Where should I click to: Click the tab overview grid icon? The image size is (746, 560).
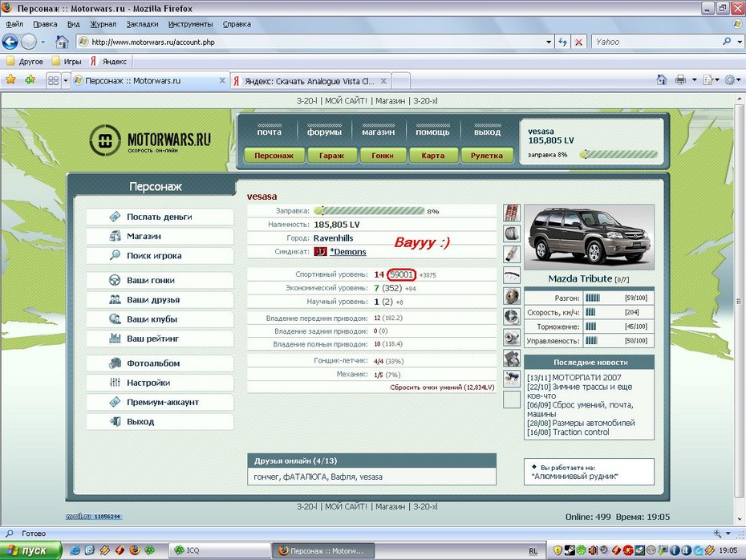tap(53, 80)
